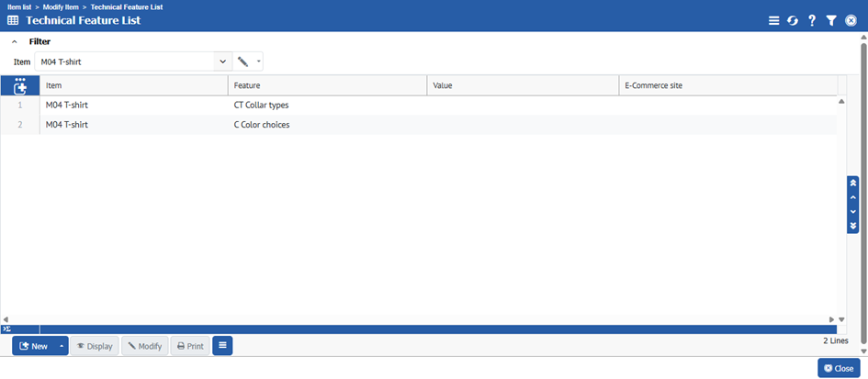The height and width of the screenshot is (379, 868).
Task: Open the hamburger menu in the header
Action: tap(774, 20)
